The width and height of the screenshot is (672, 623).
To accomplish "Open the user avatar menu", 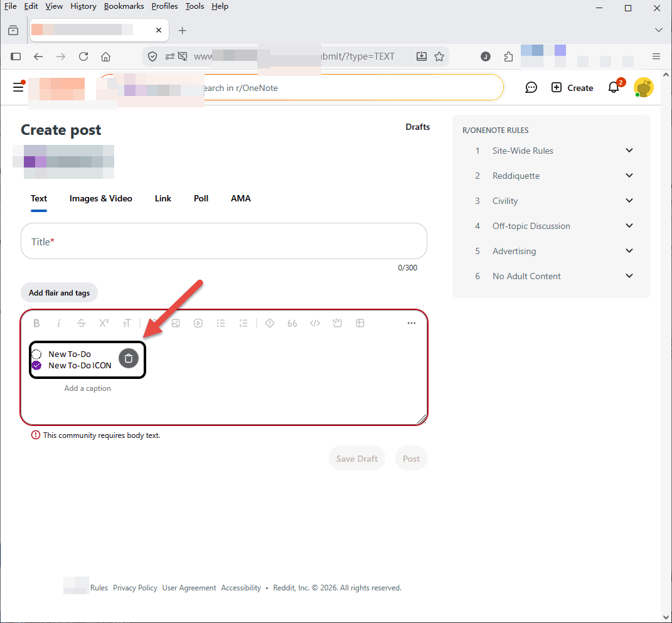I will (643, 87).
